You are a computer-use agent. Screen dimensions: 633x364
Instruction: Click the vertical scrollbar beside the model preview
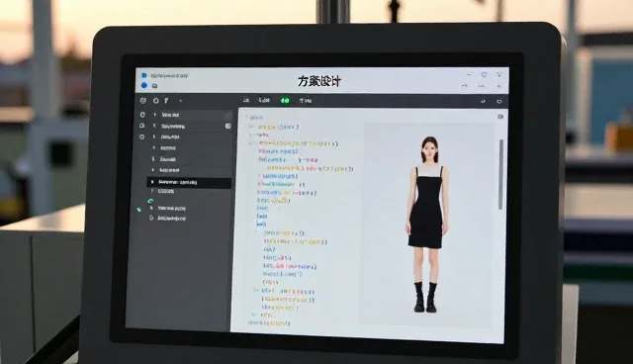(501, 174)
